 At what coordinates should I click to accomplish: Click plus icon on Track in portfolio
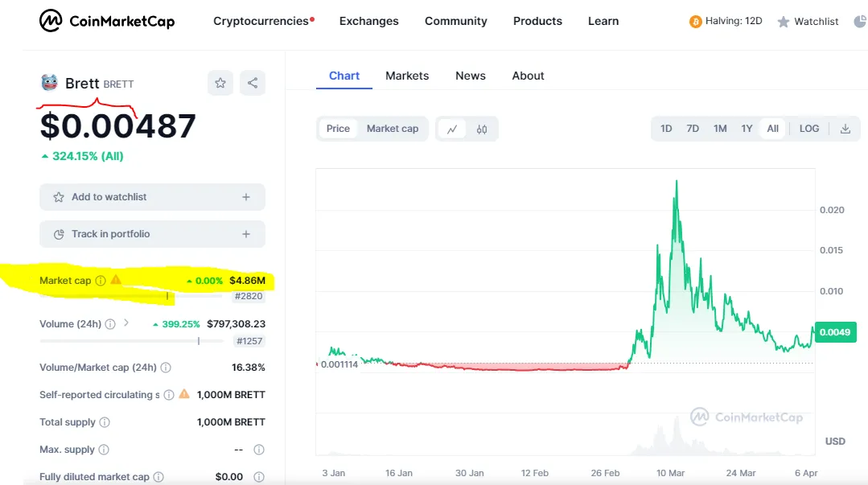pyautogui.click(x=246, y=234)
